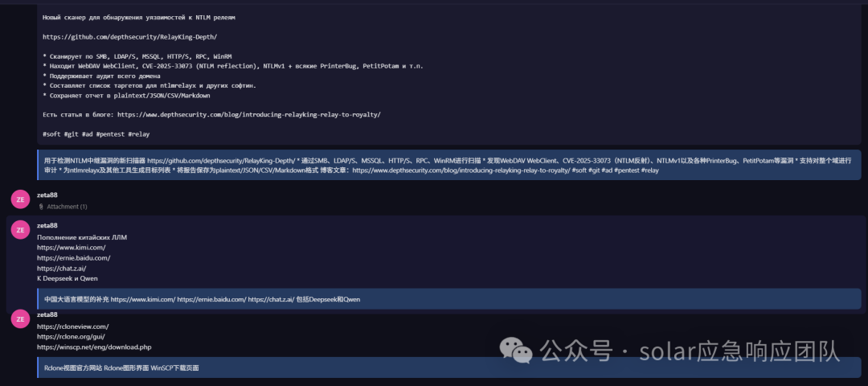This screenshot has width=868, height=386.
Task: Open GitHub link inside the NTLM Chinese translation
Action: (x=221, y=161)
